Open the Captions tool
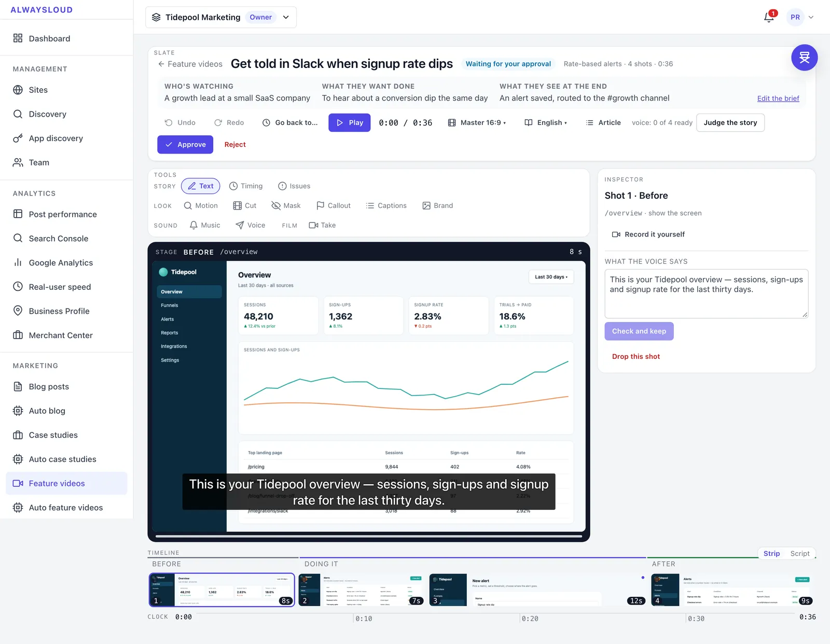The image size is (830, 644). (386, 206)
